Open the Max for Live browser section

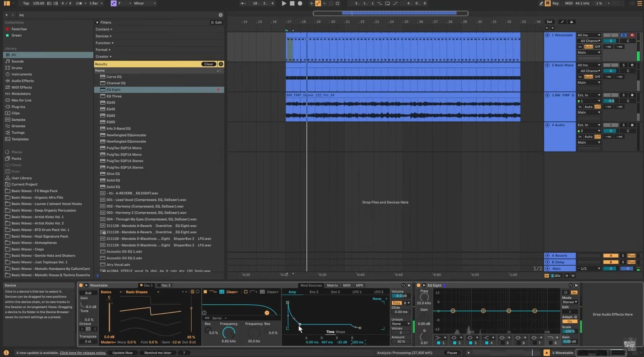click(x=21, y=100)
